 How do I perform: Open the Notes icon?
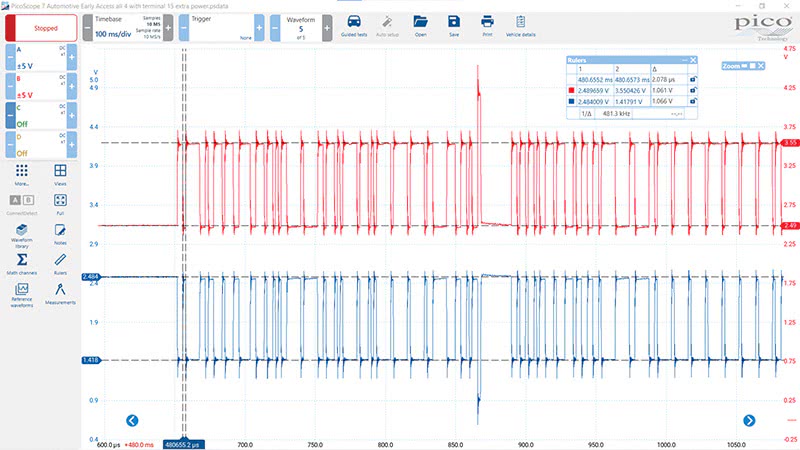tap(60, 234)
